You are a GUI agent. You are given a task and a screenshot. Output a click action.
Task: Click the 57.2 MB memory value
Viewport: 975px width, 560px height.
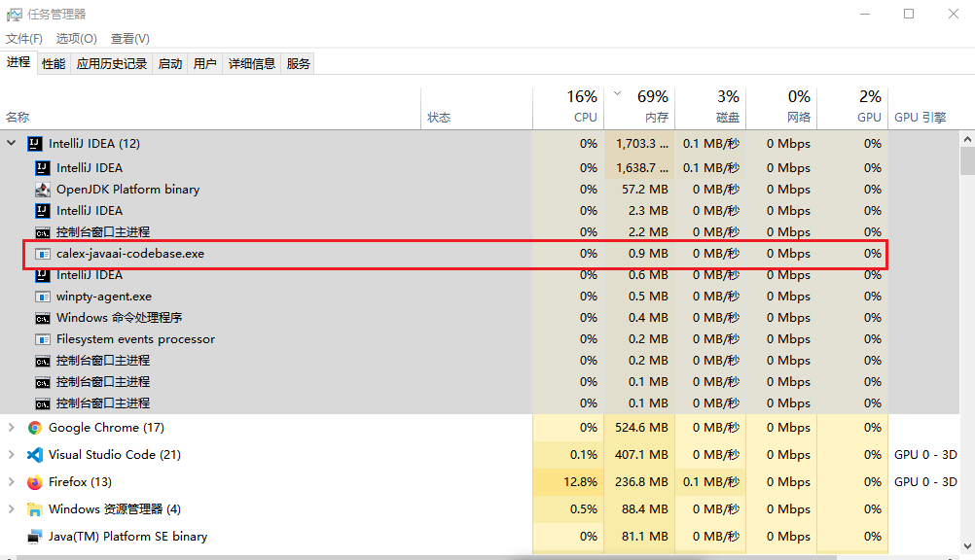[645, 190]
